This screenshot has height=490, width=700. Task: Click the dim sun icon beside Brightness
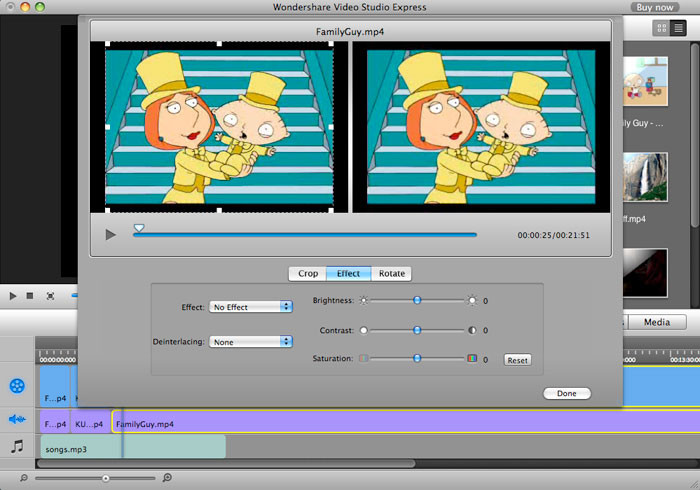[x=364, y=300]
